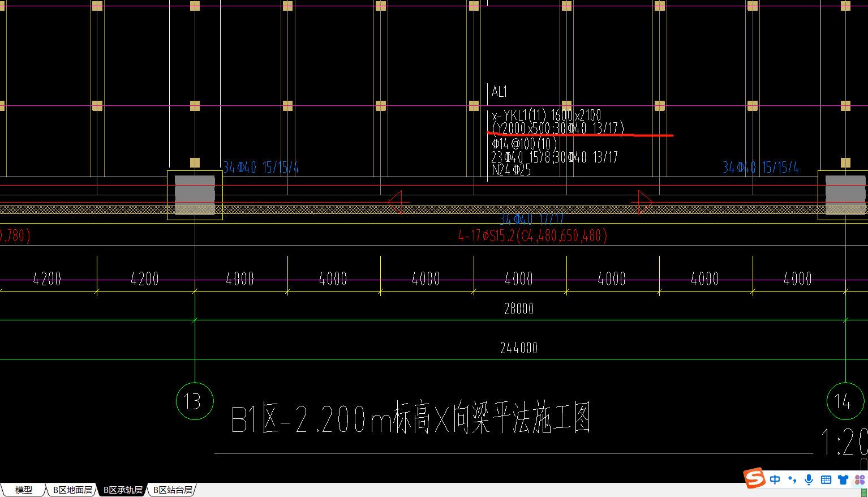Select the 1:20 scale text beside the title

[844, 442]
